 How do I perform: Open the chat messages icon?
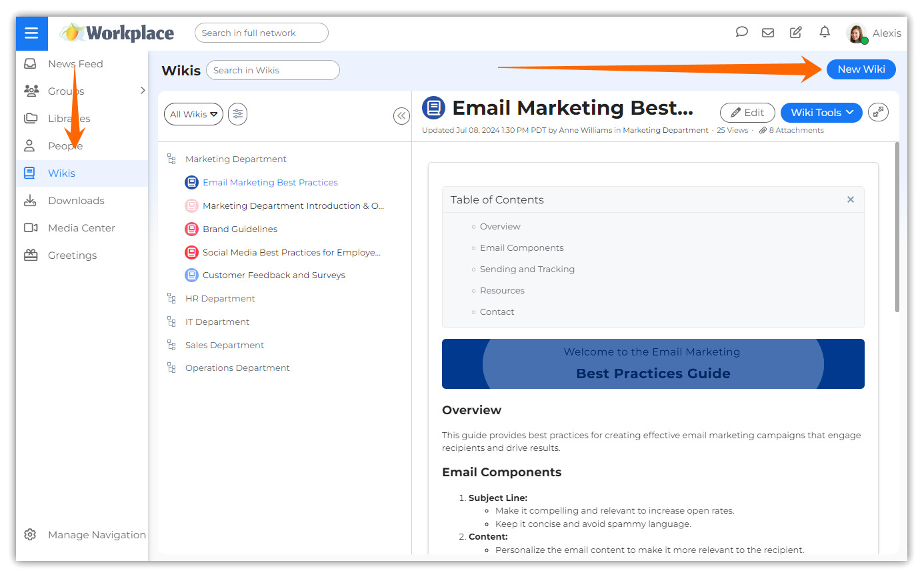pyautogui.click(x=741, y=32)
